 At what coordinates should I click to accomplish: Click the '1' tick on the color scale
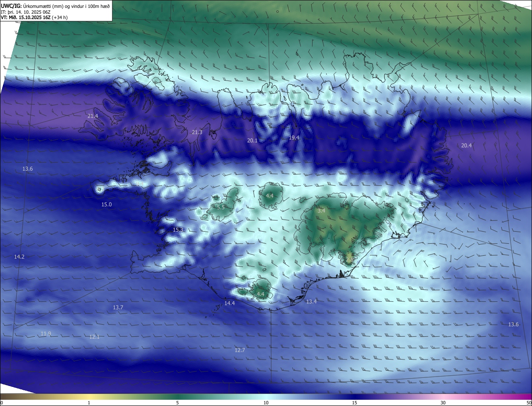pos(89,403)
